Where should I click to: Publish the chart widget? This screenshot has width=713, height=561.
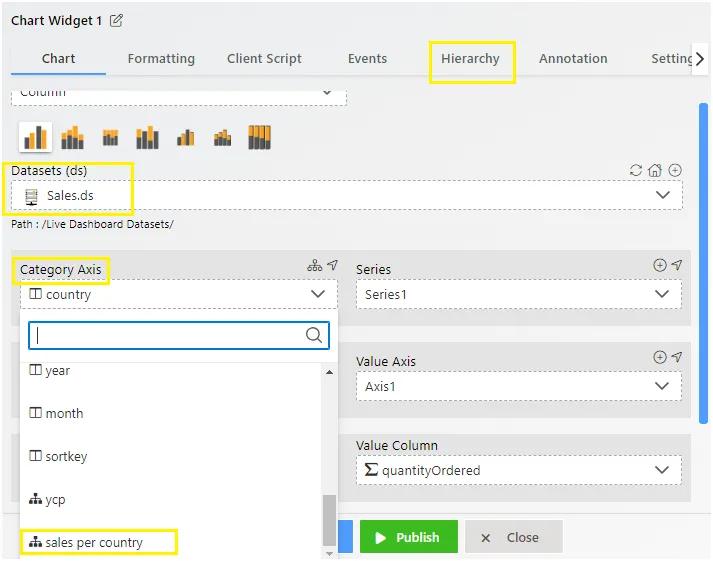coord(408,537)
